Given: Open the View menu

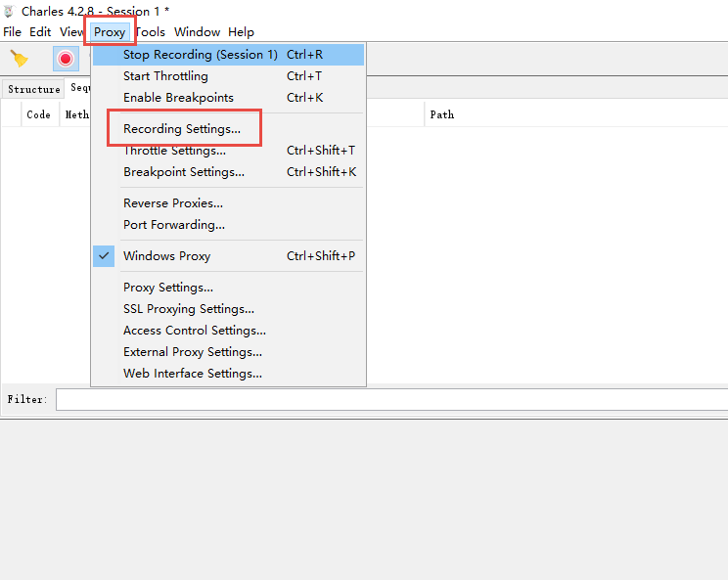Looking at the screenshot, I should 71,32.
